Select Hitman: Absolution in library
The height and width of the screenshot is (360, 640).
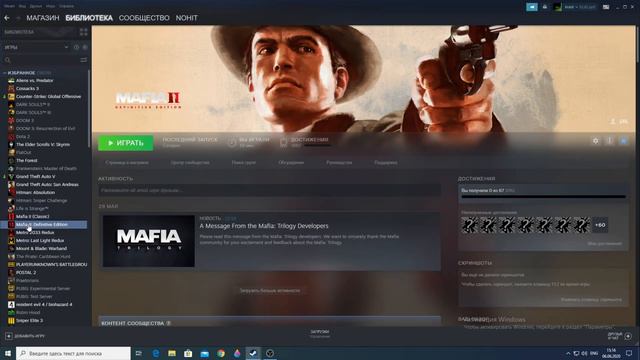point(35,193)
